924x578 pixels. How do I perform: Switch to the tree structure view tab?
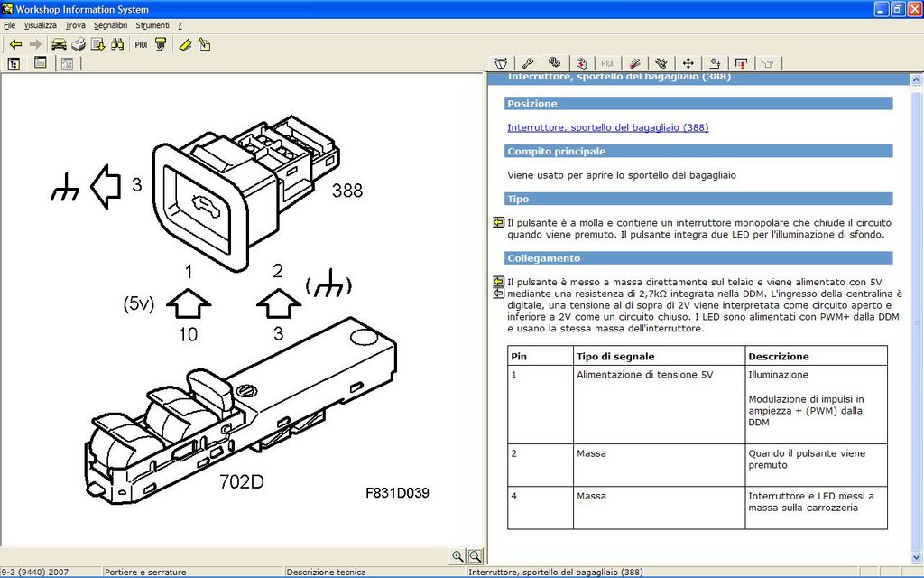(14, 63)
